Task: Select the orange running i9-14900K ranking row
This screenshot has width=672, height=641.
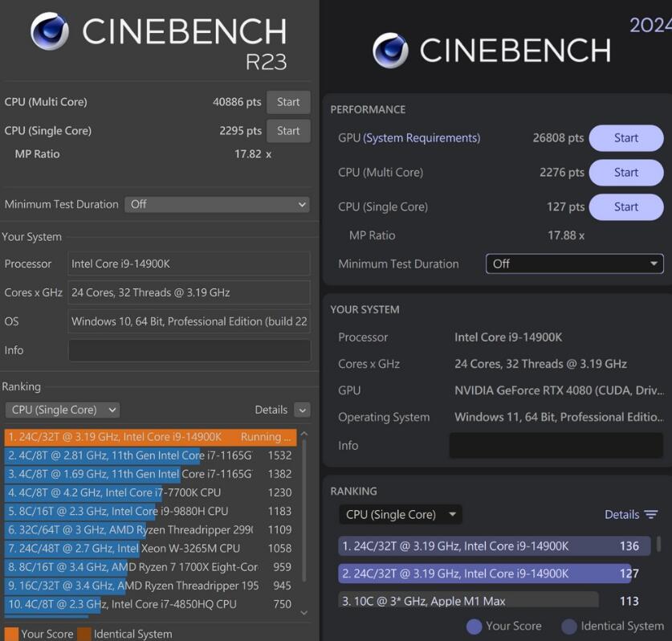Action: tap(150, 437)
